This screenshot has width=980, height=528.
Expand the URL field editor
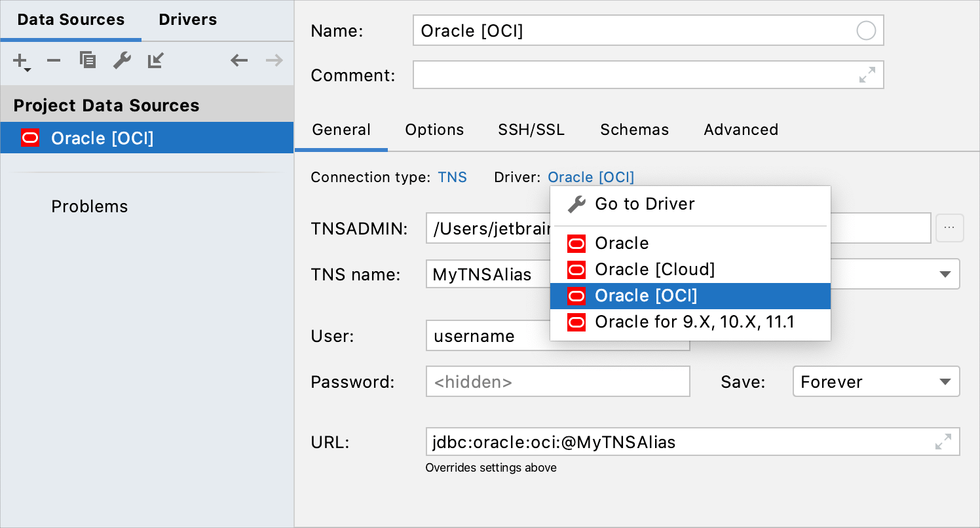(x=943, y=442)
